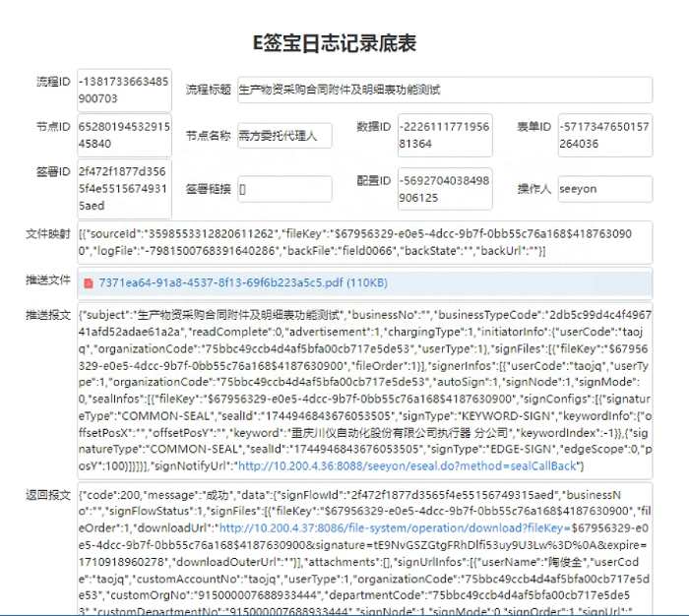The height and width of the screenshot is (616, 689).
Task: Click the 操作人 field showing seeyon
Action: point(603,189)
